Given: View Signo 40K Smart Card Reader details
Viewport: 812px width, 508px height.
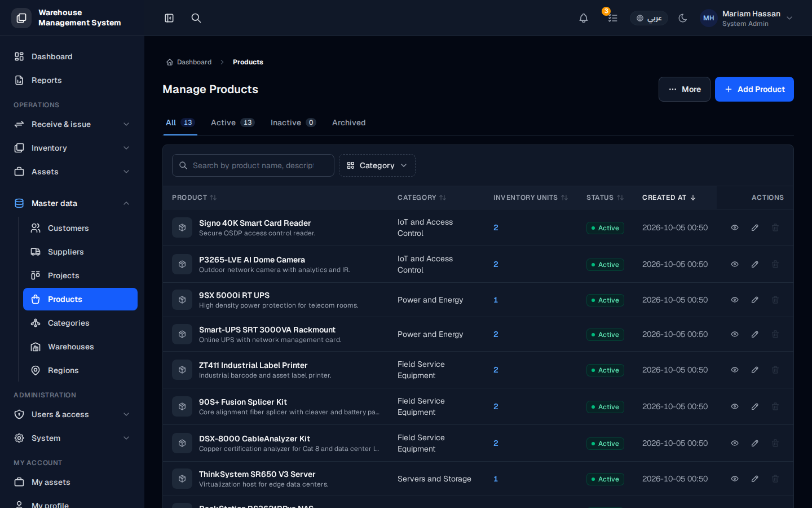Looking at the screenshot, I should (735, 227).
